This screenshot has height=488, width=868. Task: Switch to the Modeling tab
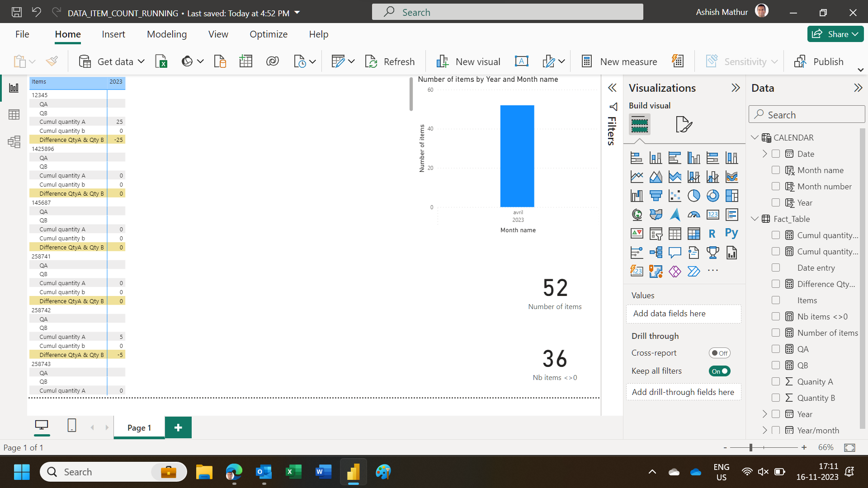tap(167, 34)
